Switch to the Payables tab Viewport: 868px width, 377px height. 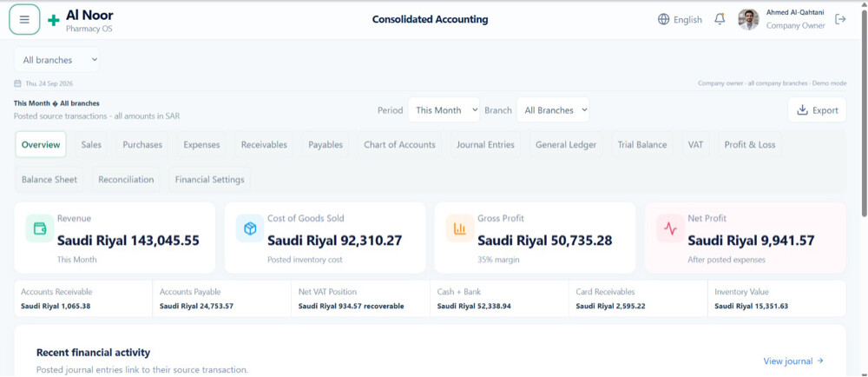pos(325,144)
